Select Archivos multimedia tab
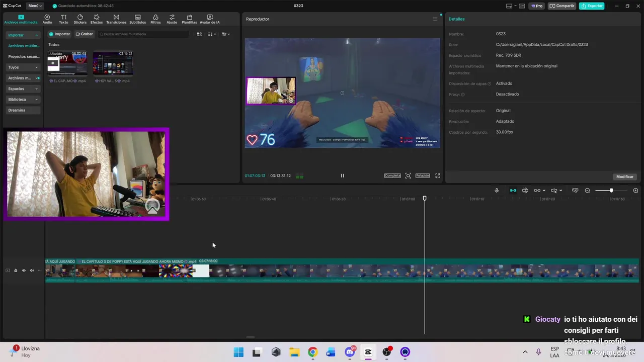The image size is (644, 362). coord(21,19)
